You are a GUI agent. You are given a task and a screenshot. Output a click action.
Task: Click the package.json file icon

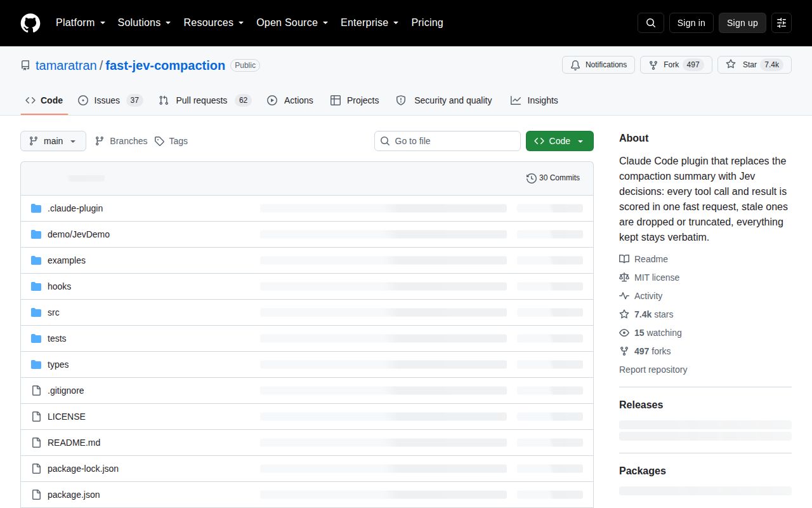click(36, 495)
